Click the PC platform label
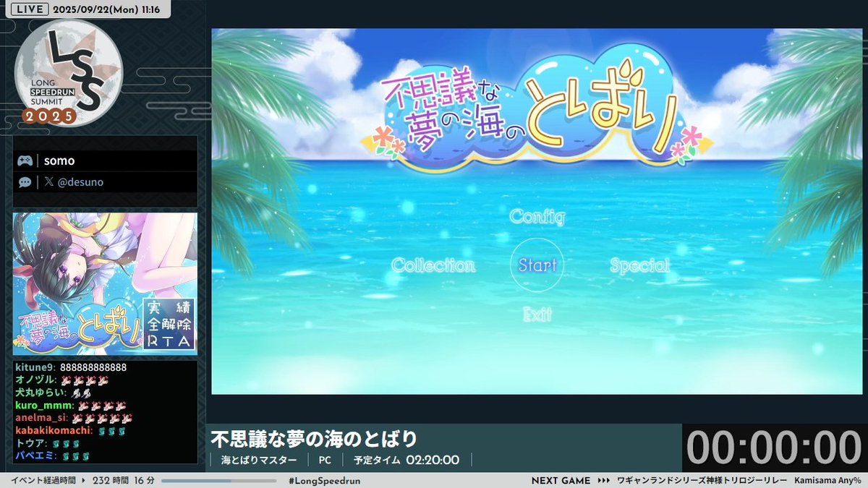Screen dimensions: 868x488 pyautogui.click(x=325, y=460)
